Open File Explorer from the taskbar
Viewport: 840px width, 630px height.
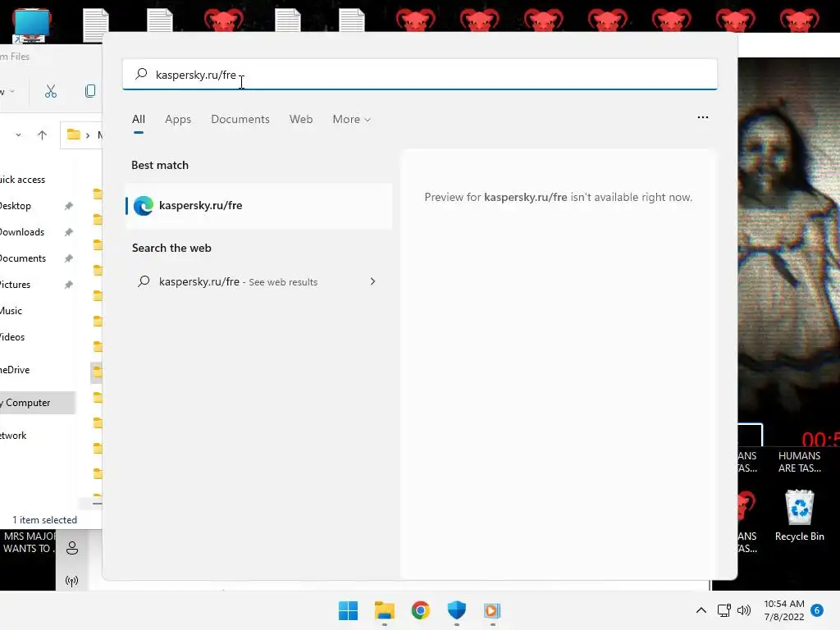[x=384, y=610]
